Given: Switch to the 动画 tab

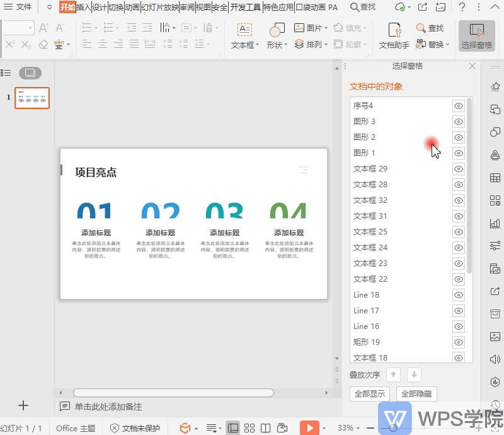Looking at the screenshot, I should [132, 7].
